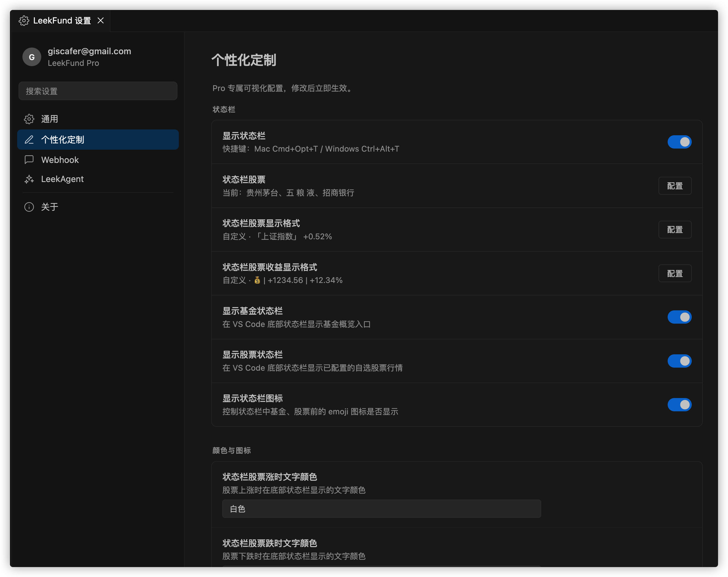Click the 自定义 · 「上证指数」 +0.52% text
The image size is (728, 577).
[x=277, y=236]
